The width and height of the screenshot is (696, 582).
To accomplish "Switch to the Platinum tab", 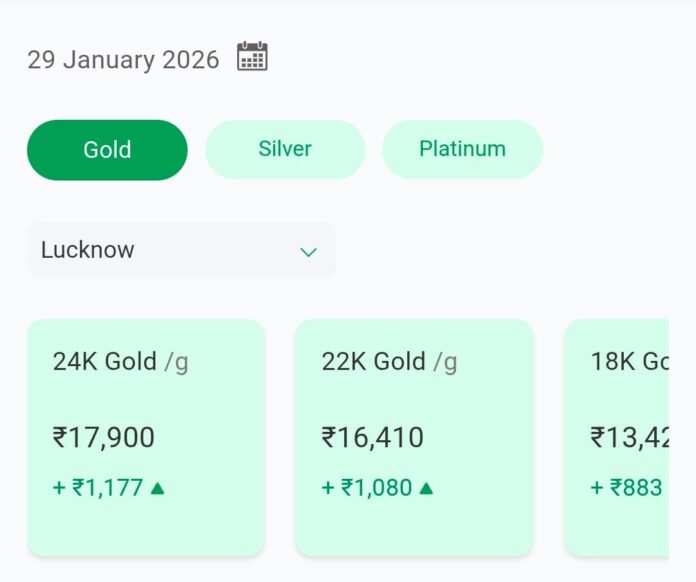I will (x=462, y=150).
